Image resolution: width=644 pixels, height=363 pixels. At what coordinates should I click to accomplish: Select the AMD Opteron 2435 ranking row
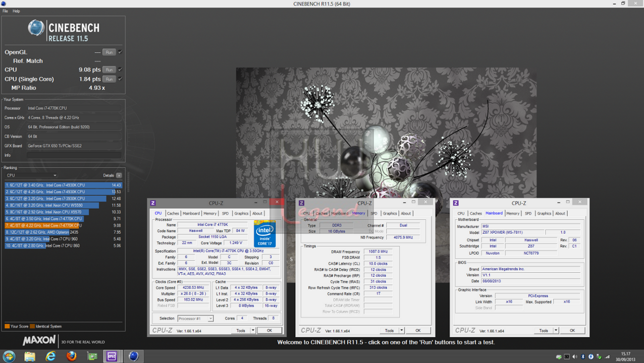click(63, 232)
